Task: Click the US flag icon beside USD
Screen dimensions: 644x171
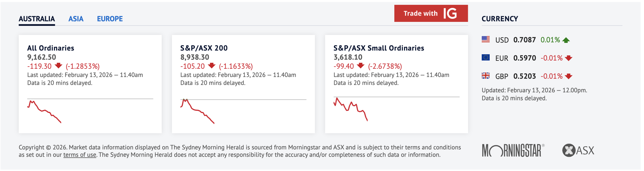Action: click(485, 39)
